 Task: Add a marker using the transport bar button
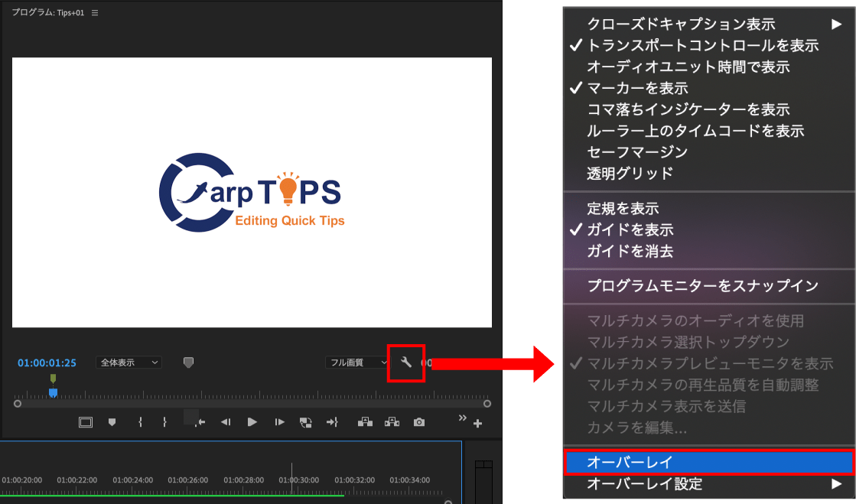coord(112,422)
